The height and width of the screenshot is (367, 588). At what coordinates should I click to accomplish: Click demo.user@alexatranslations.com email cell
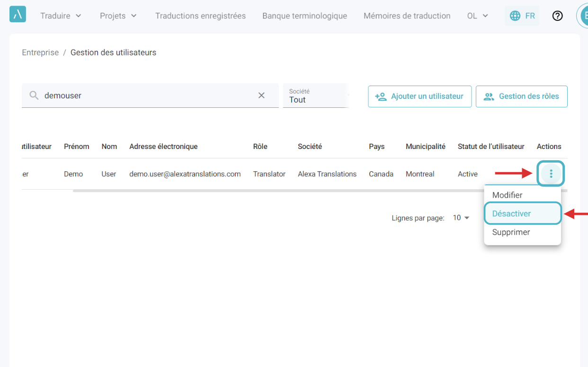tap(185, 174)
